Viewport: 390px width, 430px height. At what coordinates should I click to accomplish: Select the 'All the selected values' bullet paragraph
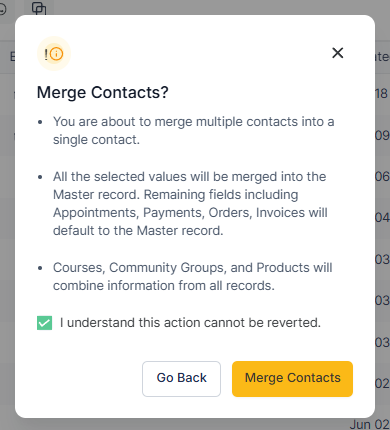[x=190, y=203]
